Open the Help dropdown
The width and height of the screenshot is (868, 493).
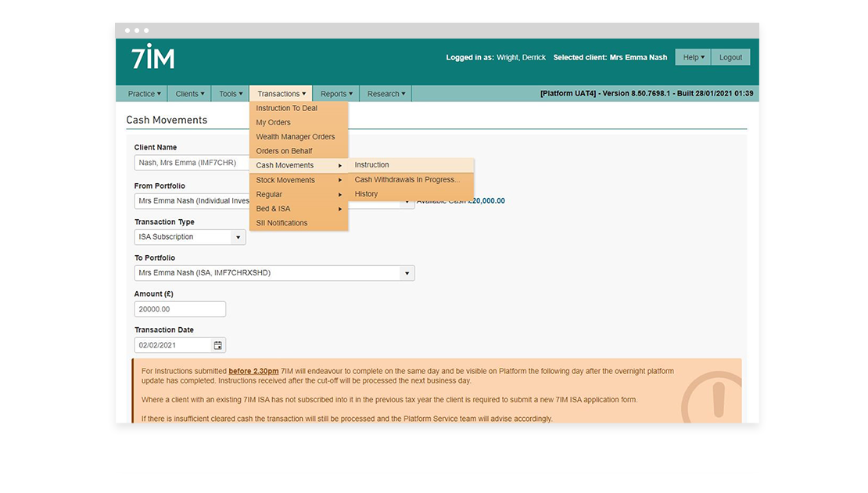[x=693, y=57]
